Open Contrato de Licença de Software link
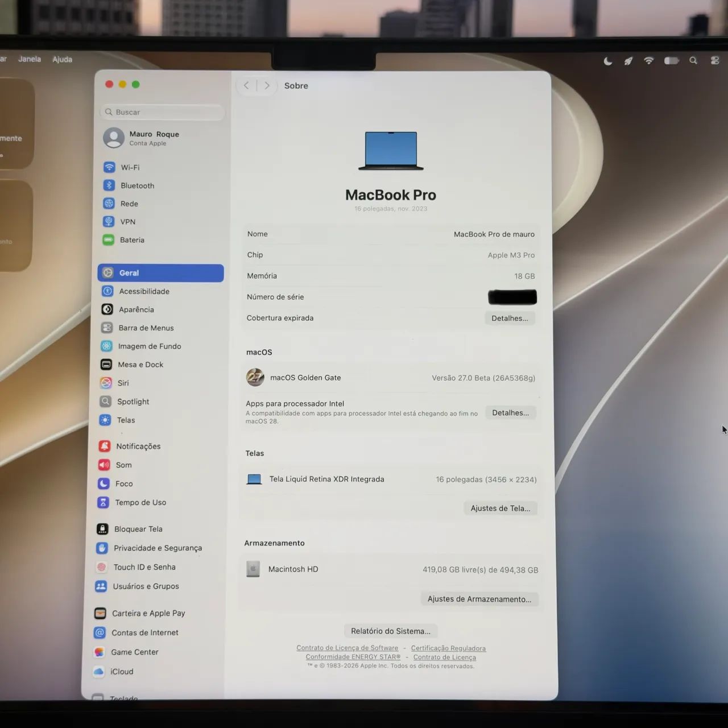This screenshot has height=728, width=728. pyautogui.click(x=347, y=648)
